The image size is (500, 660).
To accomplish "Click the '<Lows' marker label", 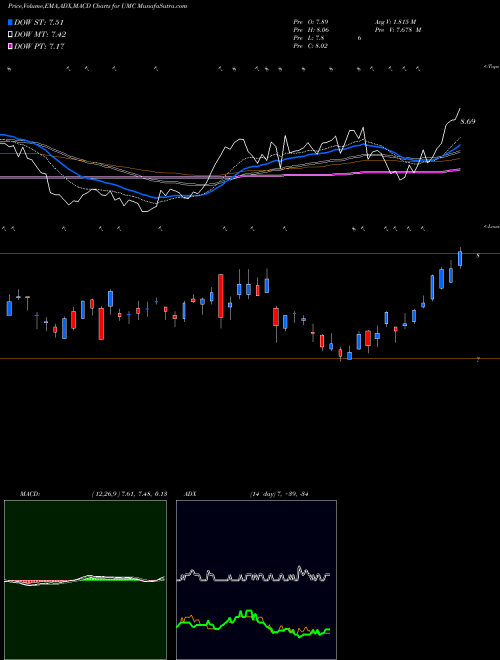I will (492, 226).
